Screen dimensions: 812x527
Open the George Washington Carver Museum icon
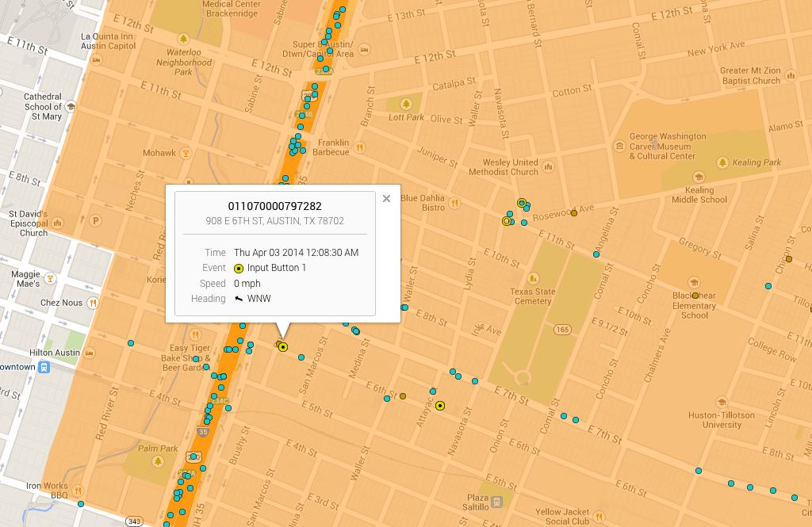pyautogui.click(x=619, y=146)
